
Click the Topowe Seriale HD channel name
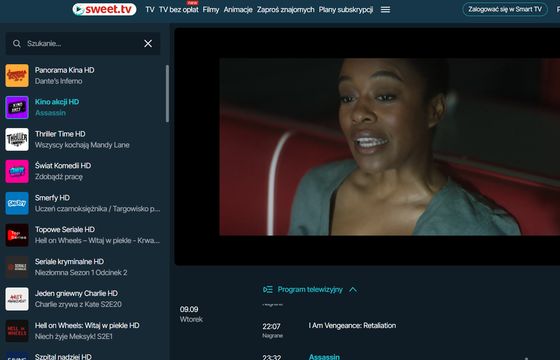click(x=65, y=229)
